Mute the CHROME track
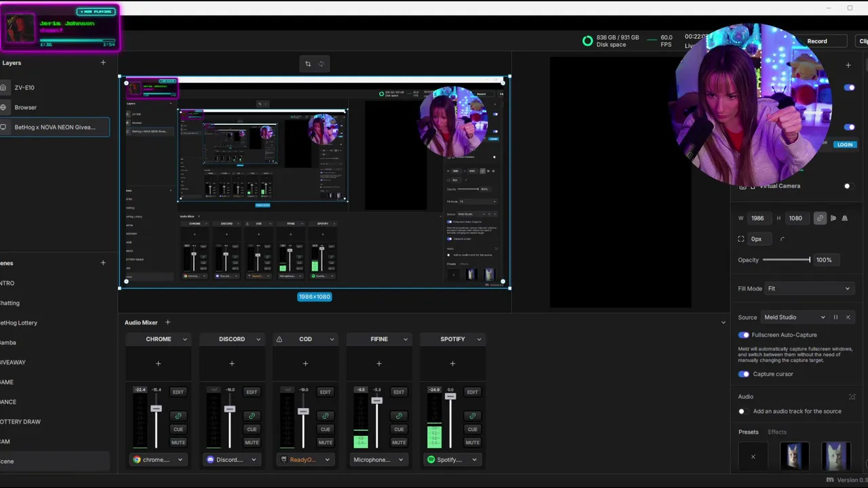The width and height of the screenshot is (868, 488). [178, 443]
